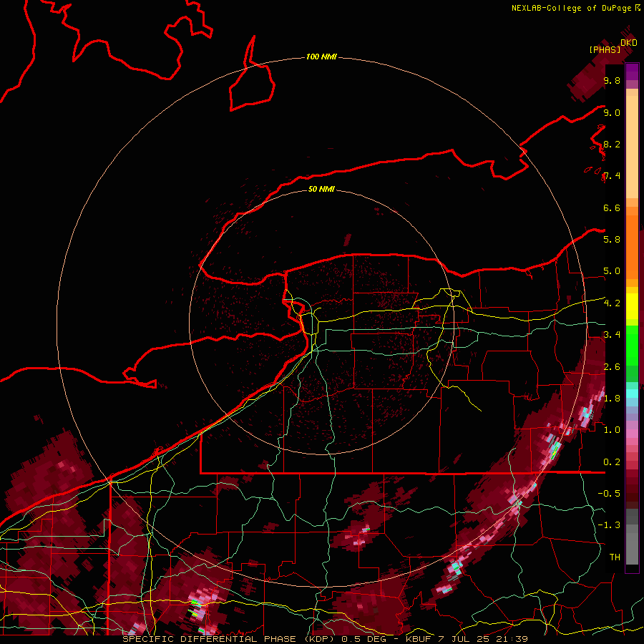Click the TH threshold label on the legend
Screen dimensions: 644x644
click(x=615, y=557)
